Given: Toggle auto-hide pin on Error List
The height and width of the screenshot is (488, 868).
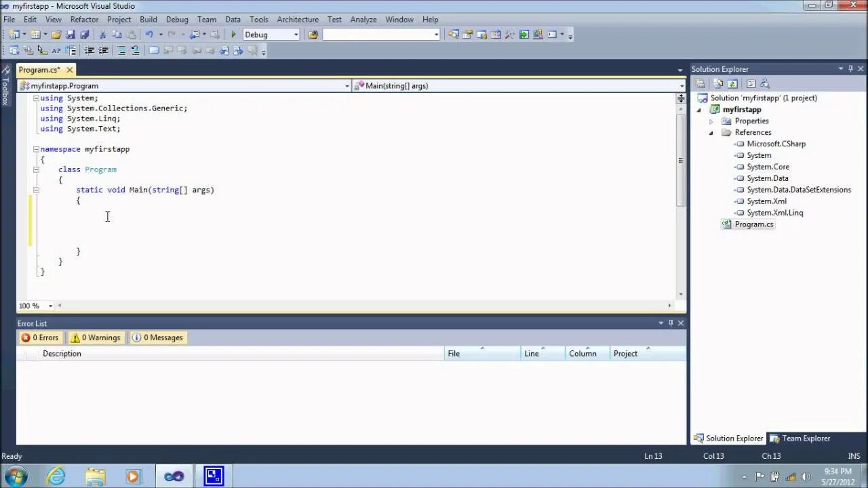Looking at the screenshot, I should [x=671, y=323].
